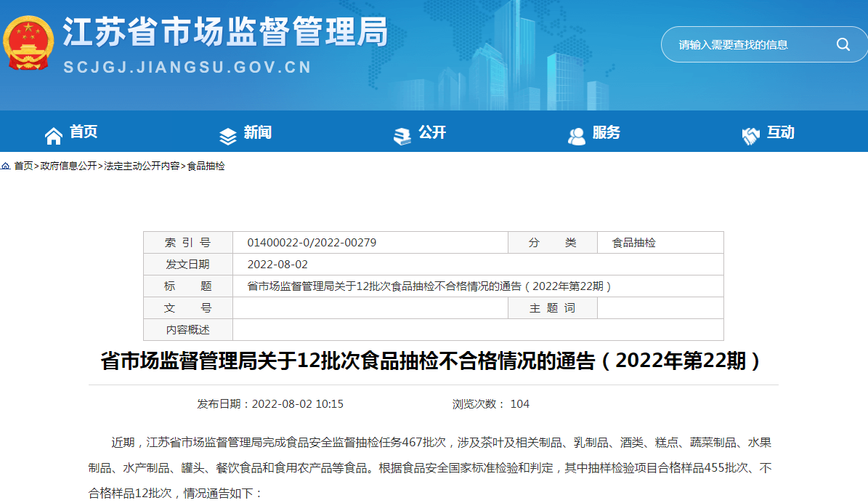Screen dimensions: 868x503
Task: Click the 首页 breadcrumb link
Action: (x=23, y=166)
